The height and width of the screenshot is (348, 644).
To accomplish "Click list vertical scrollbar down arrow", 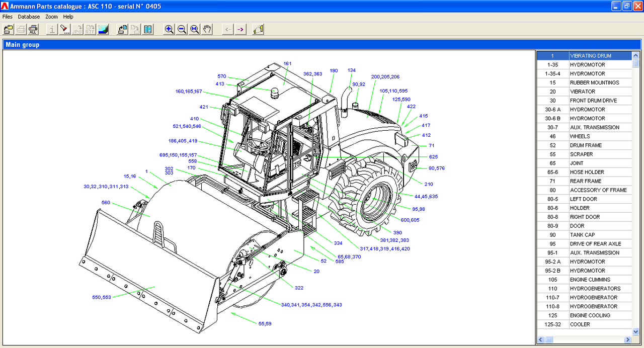I will pyautogui.click(x=636, y=332).
